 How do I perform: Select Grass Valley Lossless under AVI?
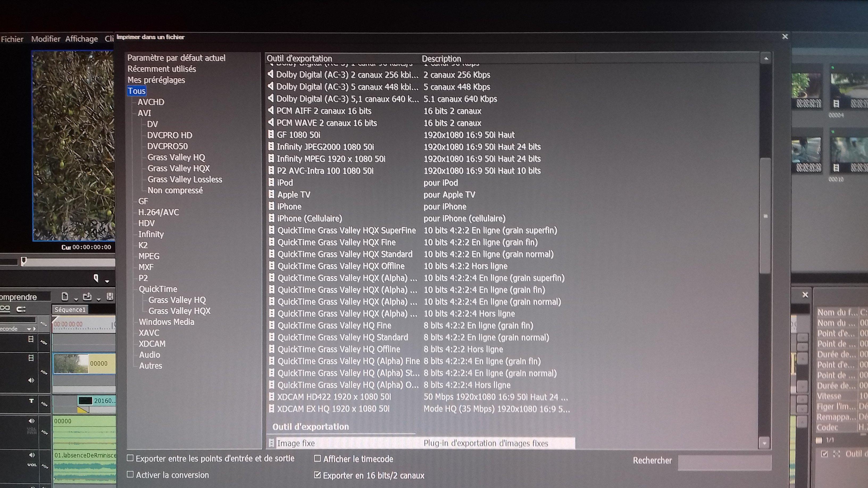pos(185,179)
